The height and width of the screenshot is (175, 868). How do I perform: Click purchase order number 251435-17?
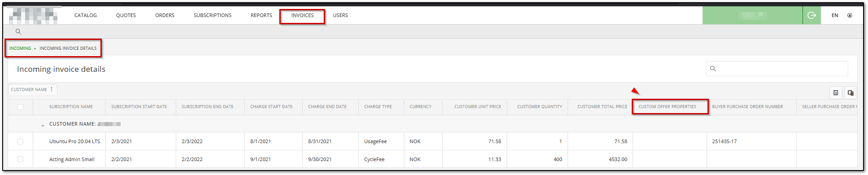[724, 141]
